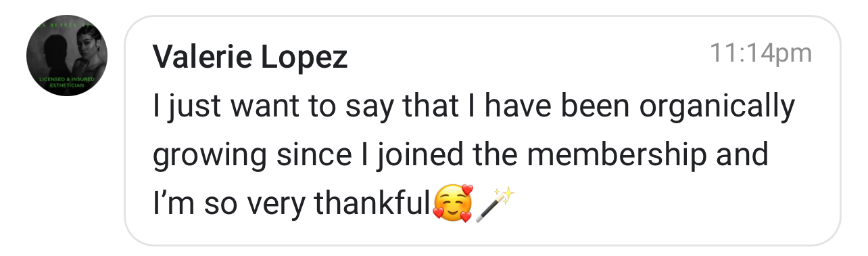This screenshot has width=868, height=256.
Task: Select the line "I'm so very thankful"
Action: click(292, 202)
